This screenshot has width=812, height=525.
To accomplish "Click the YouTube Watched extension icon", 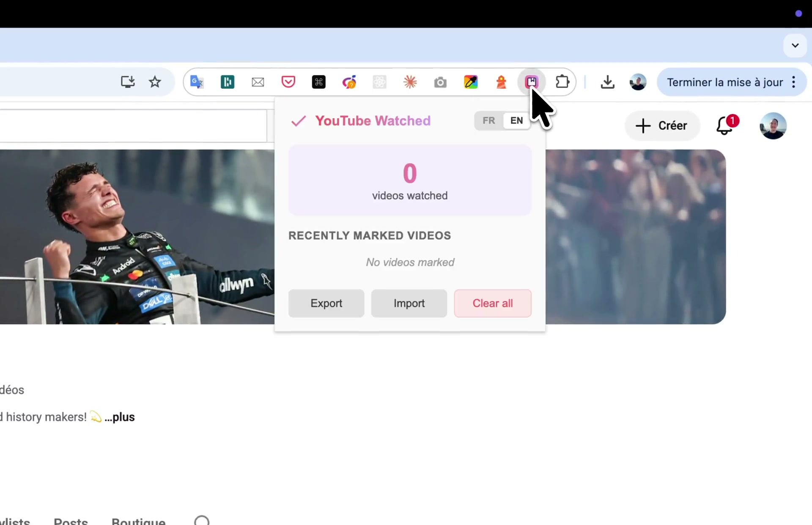I will 532,82.
